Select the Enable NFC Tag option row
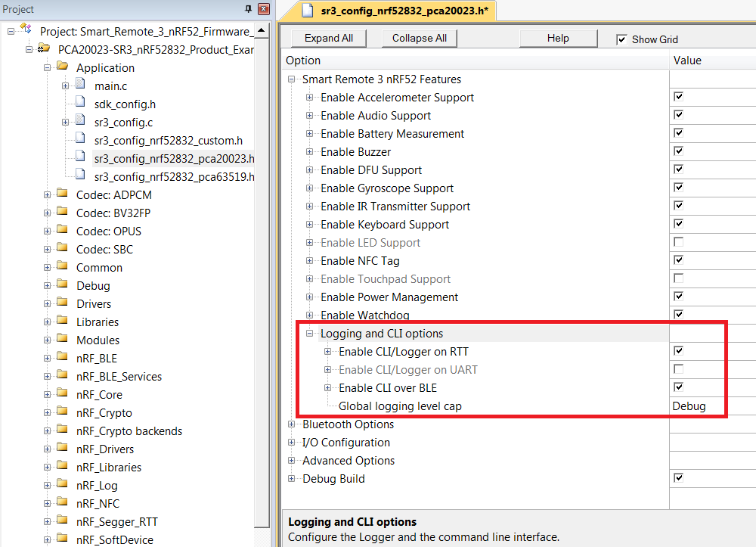The image size is (756, 547). tap(360, 261)
